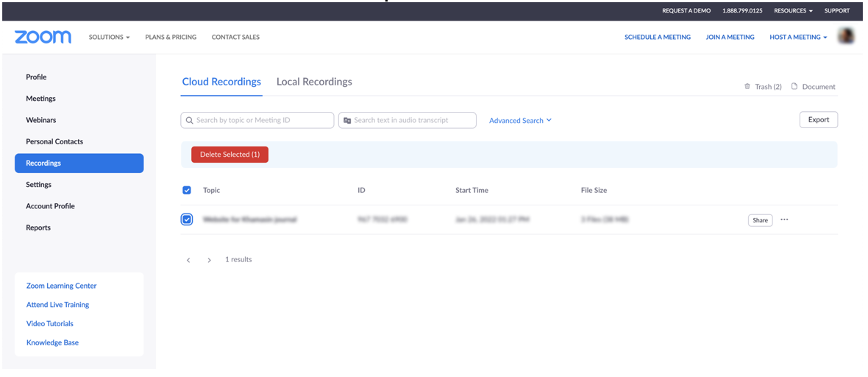Click the Start Time column header
The image size is (868, 377).
pyautogui.click(x=472, y=190)
